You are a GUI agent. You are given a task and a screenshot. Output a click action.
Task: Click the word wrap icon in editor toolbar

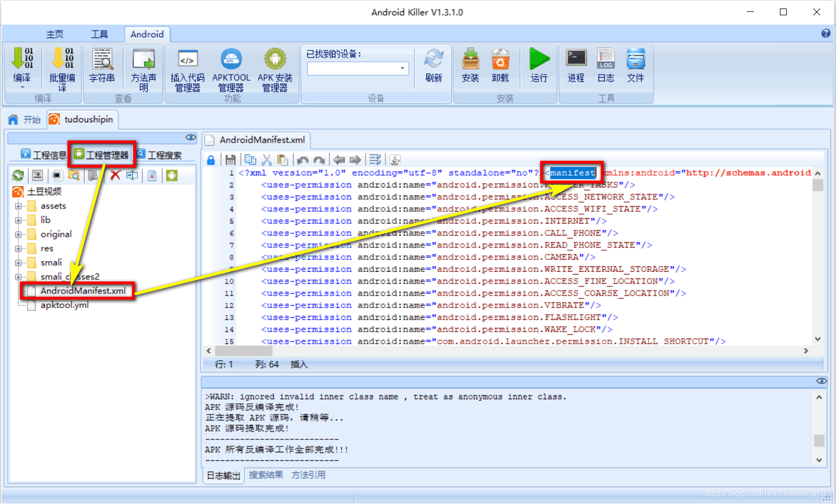(375, 160)
